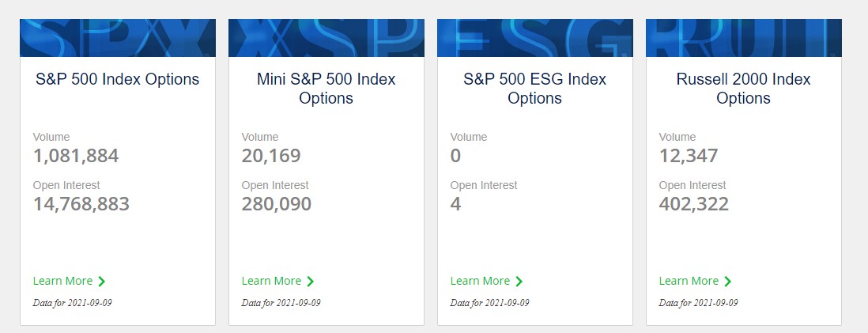Viewport: 868px width, 333px height.
Task: Click the SPX banner image
Action: (117, 38)
